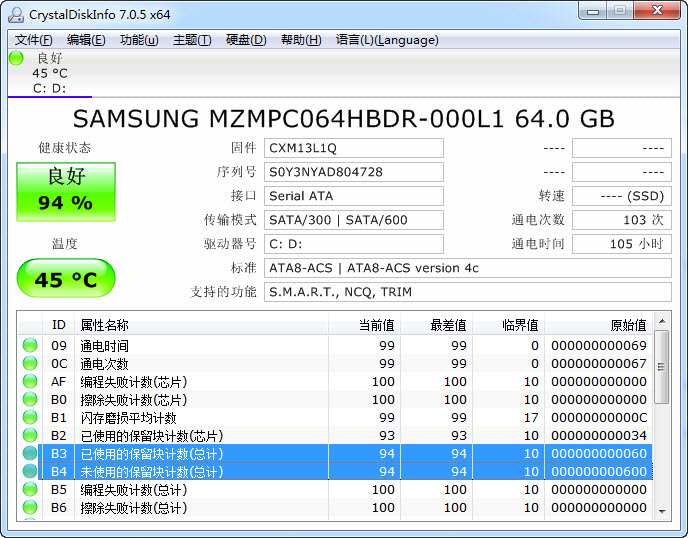Select 编程失败计数(芯片) attribute row
The image size is (688, 538).
tap(335, 381)
